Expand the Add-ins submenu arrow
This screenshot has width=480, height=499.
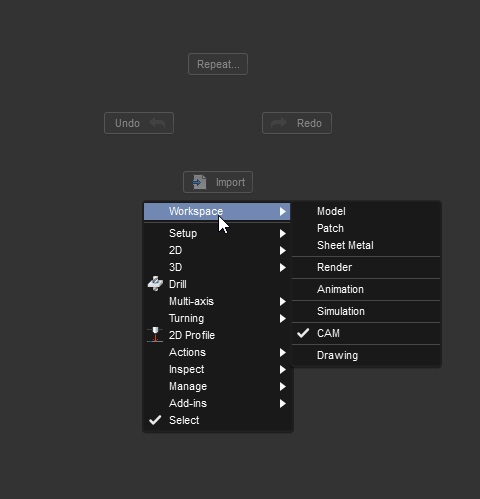coord(283,403)
